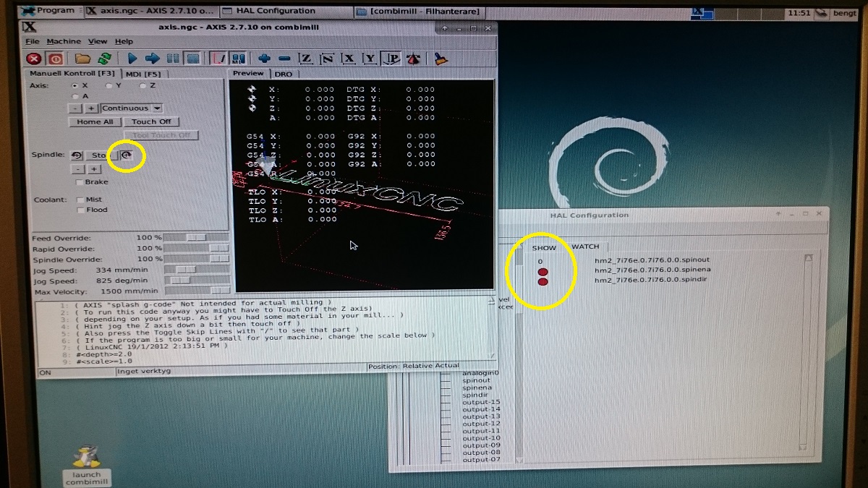
Task: Zoom out with the minus icon
Action: pos(285,59)
